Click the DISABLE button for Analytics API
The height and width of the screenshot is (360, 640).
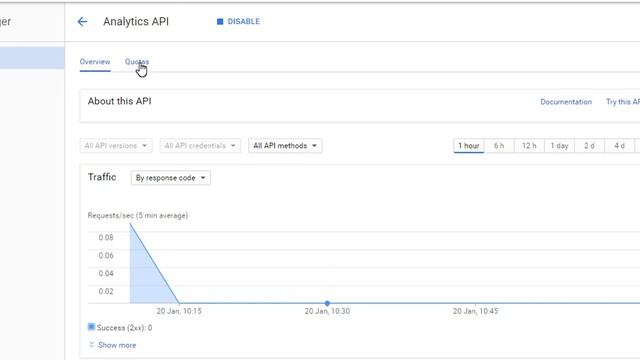(x=238, y=22)
